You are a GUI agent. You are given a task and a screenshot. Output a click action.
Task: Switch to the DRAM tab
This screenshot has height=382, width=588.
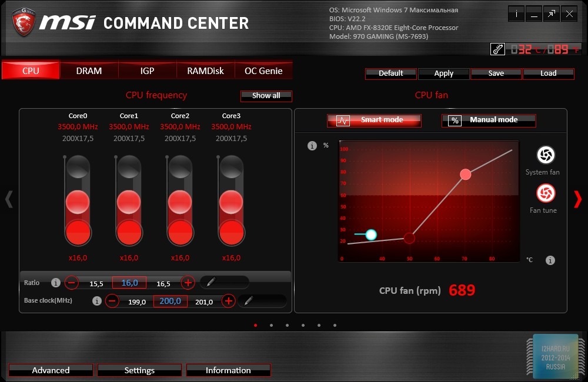tap(89, 71)
